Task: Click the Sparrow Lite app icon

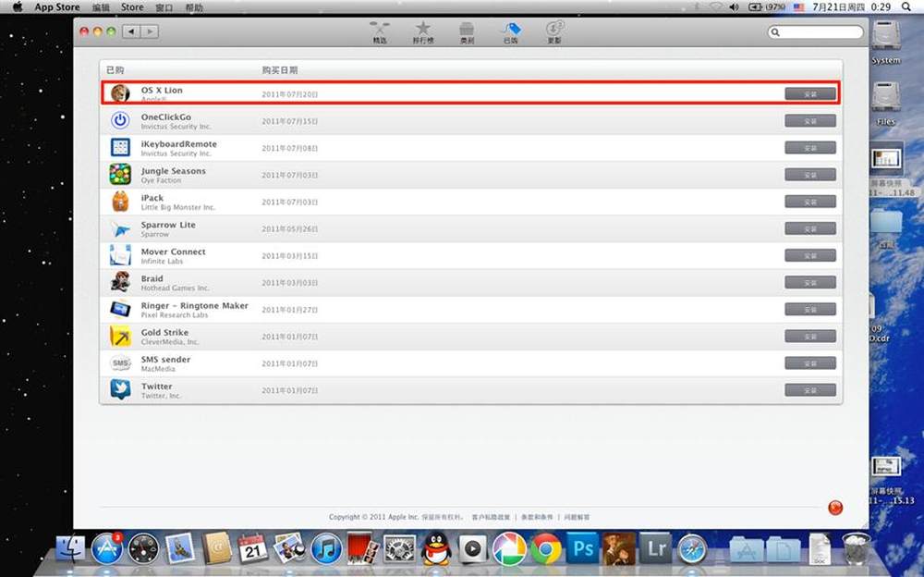Action: 120,228
